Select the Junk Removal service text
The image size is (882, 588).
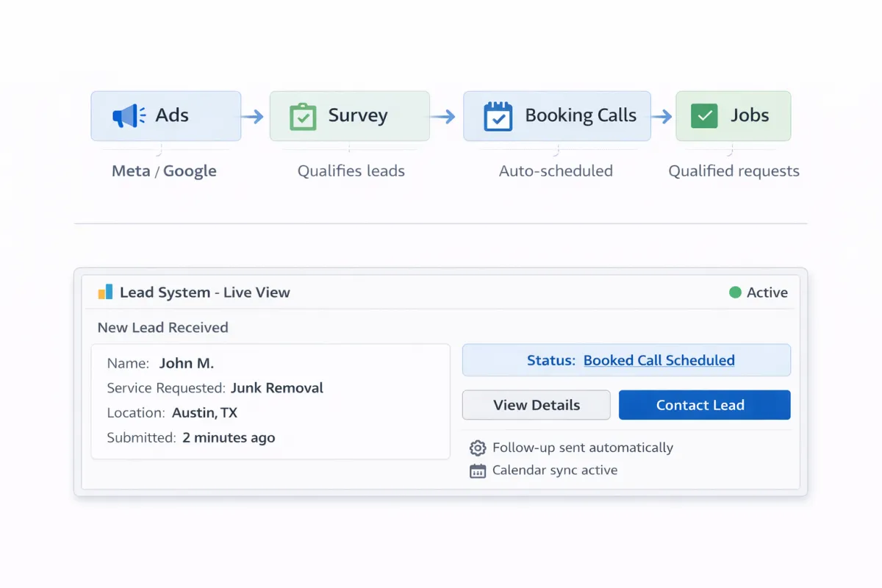point(276,388)
